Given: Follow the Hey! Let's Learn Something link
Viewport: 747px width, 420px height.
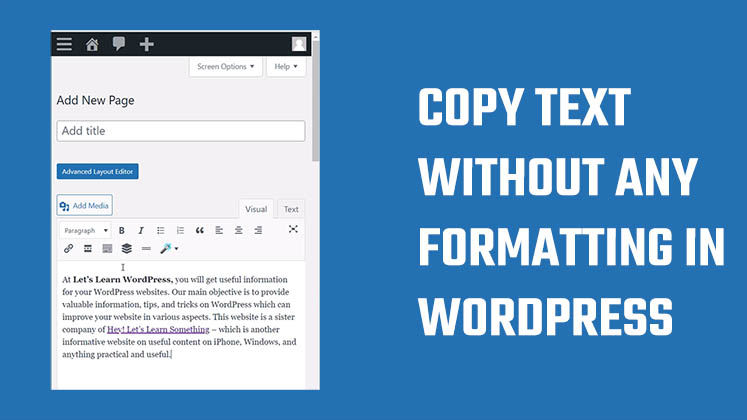Looking at the screenshot, I should (x=158, y=330).
